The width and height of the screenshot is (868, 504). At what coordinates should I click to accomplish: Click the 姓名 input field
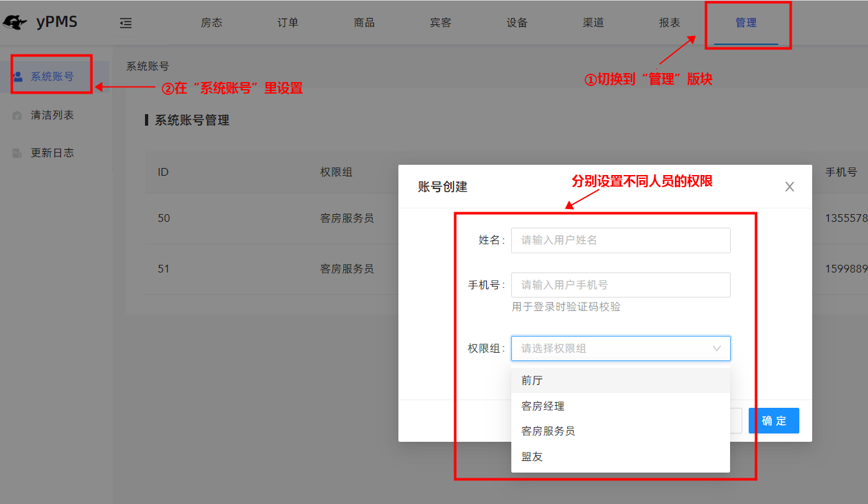620,240
